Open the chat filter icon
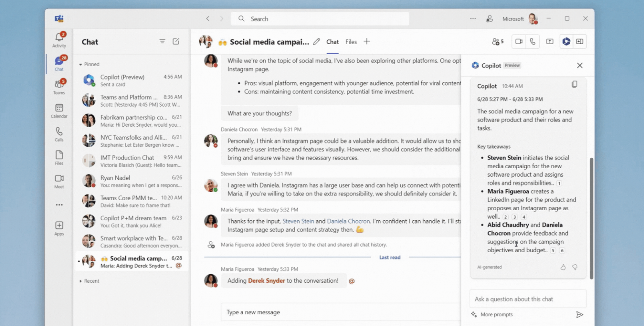Viewport: 644px width, 326px height. 162,42
